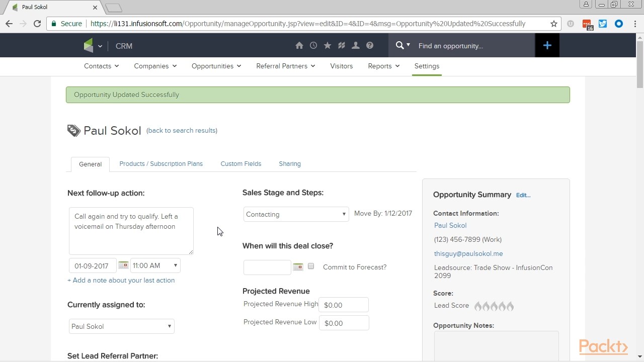
Task: Click the search magnifier icon
Action: tap(399, 45)
